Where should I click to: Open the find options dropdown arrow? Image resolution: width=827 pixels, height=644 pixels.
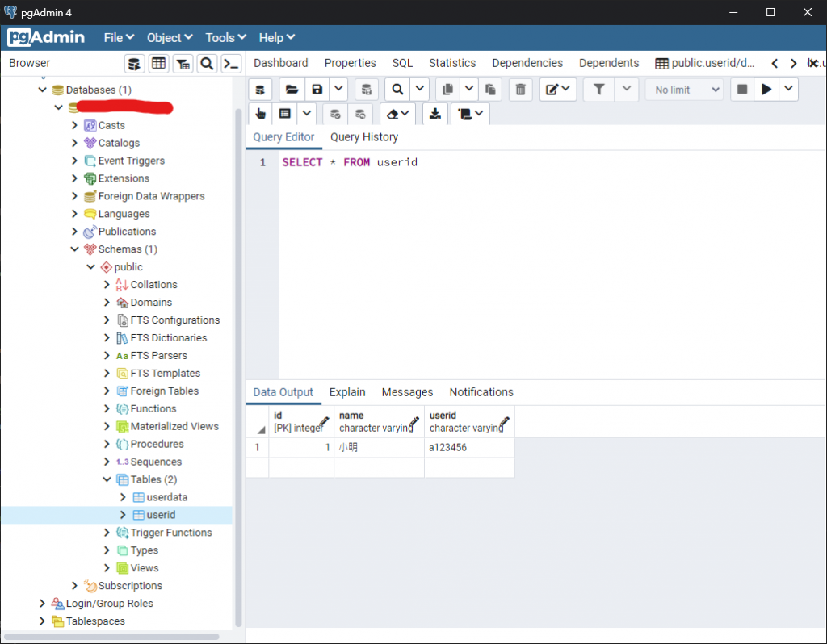point(420,90)
